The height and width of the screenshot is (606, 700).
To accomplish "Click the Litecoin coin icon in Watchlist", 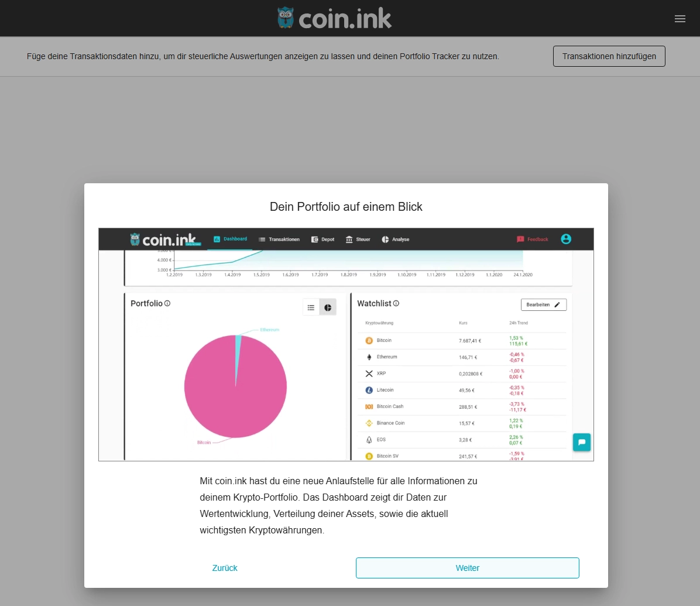I will (x=369, y=391).
